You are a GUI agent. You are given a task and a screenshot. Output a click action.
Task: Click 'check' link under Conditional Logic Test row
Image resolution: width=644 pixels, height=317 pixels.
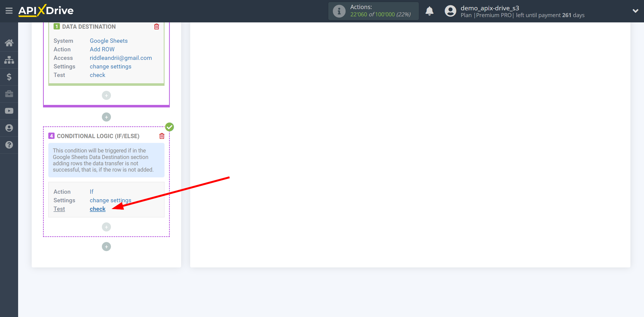point(98,209)
